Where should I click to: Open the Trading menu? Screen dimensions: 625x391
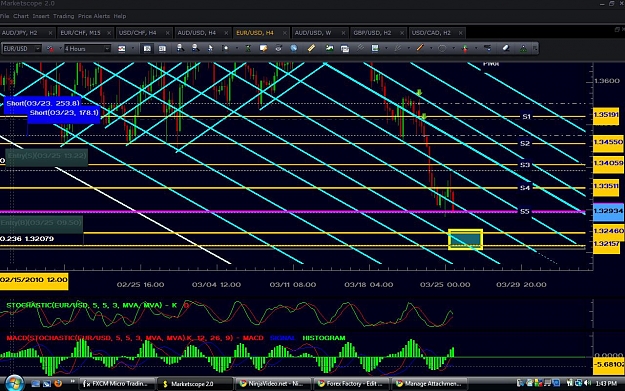pyautogui.click(x=63, y=16)
